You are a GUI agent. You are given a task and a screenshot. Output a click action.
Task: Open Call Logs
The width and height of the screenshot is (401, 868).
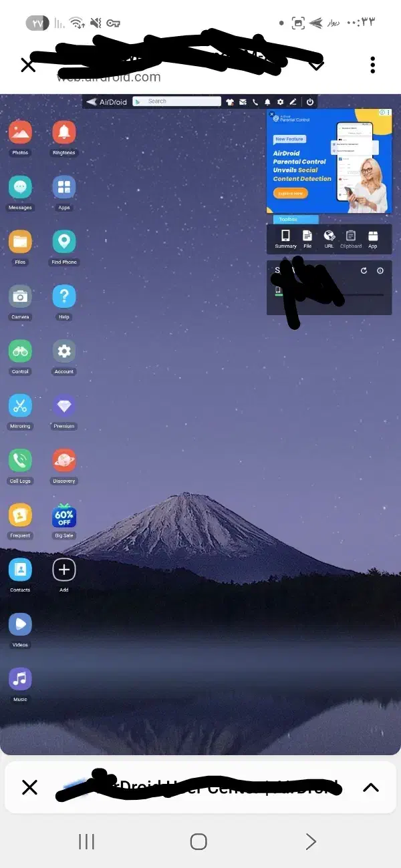pos(20,460)
